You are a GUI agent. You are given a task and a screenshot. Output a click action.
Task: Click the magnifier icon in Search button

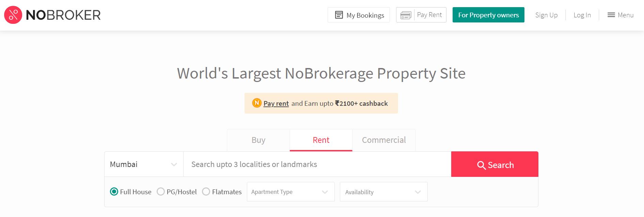[481, 165]
